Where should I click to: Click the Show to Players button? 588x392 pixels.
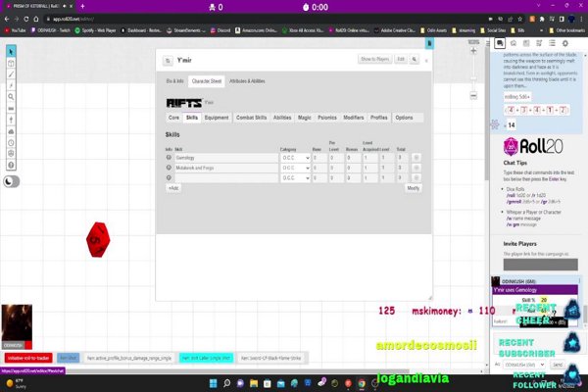374,59
